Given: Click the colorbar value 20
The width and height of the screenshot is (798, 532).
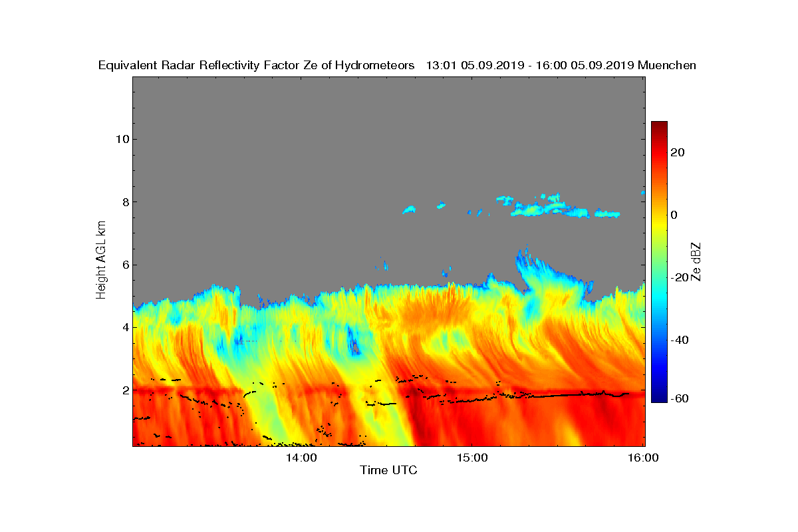Looking at the screenshot, I should click(x=678, y=152).
